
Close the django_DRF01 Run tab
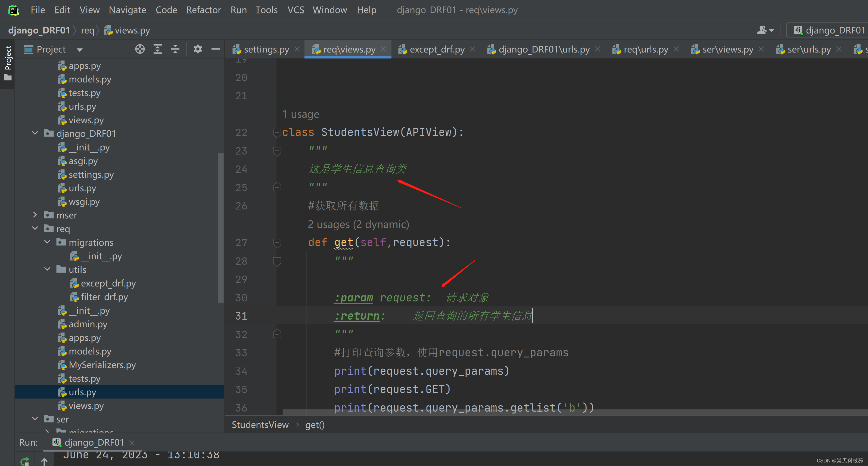coord(132,443)
